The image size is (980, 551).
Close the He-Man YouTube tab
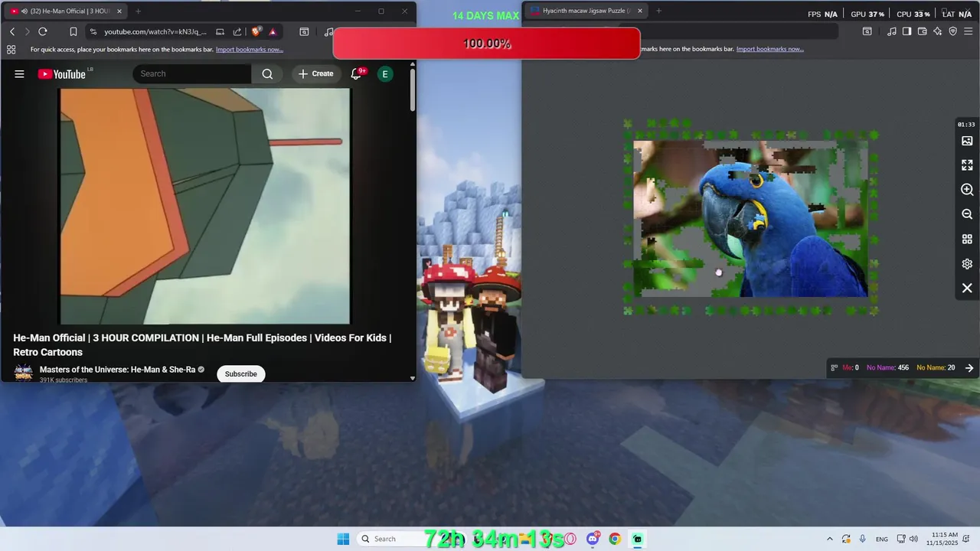pos(119,11)
